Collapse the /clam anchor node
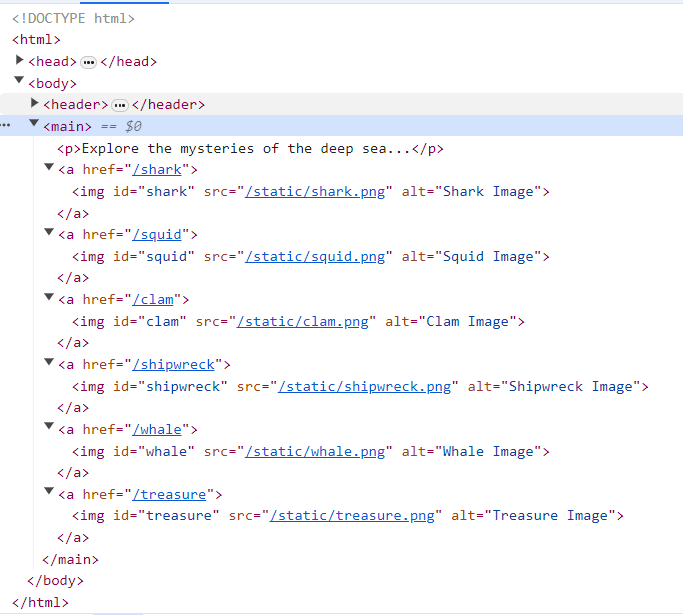This screenshot has width=683, height=615. pyautogui.click(x=49, y=297)
